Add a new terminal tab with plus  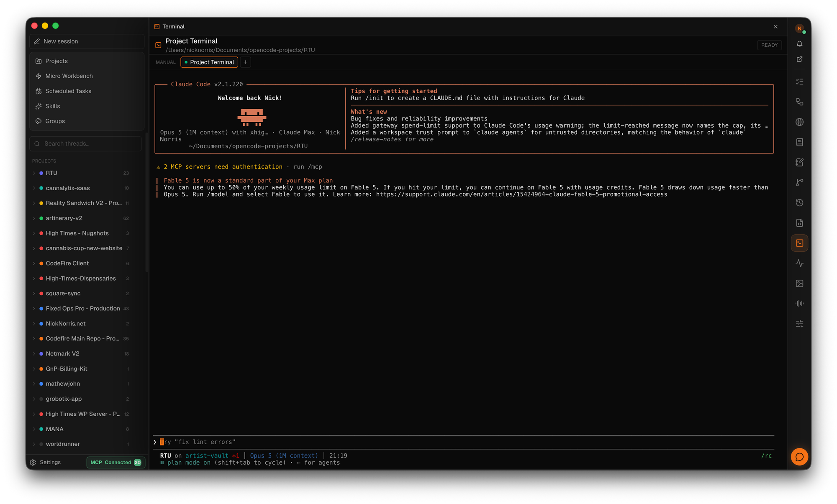click(246, 62)
